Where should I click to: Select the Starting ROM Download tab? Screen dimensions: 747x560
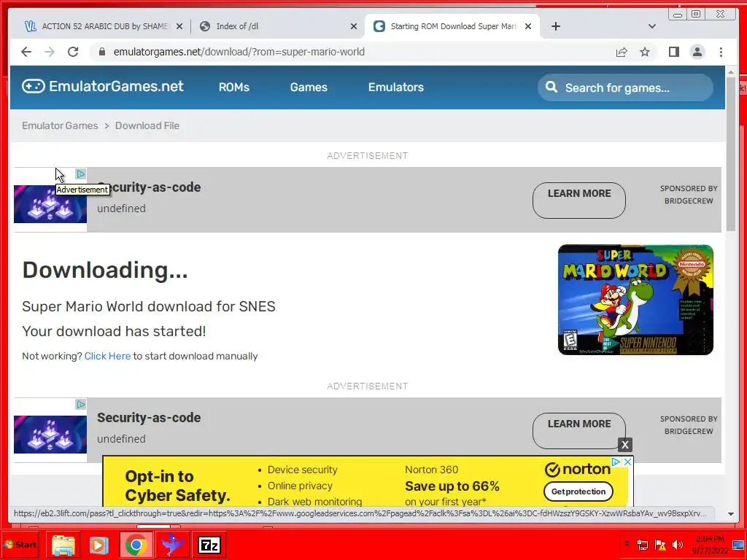[x=451, y=26]
